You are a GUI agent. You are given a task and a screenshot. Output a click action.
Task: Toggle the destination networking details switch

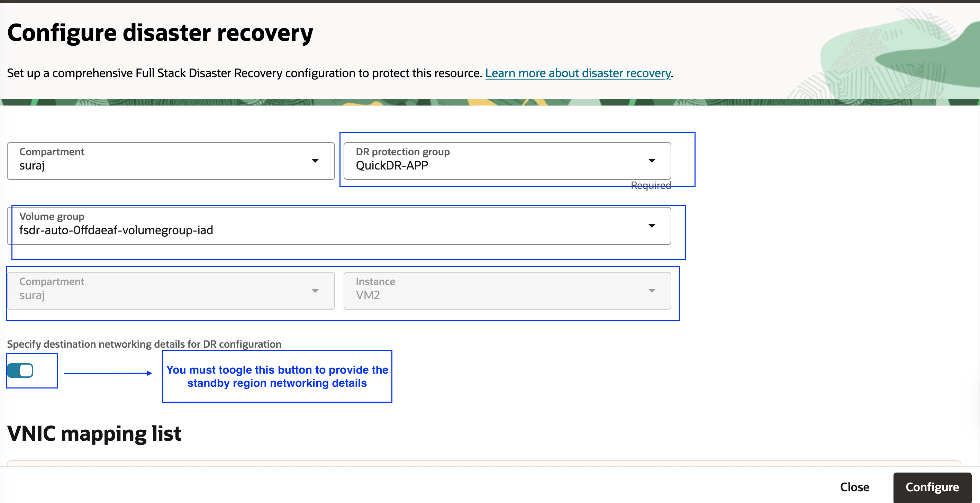[x=20, y=370]
